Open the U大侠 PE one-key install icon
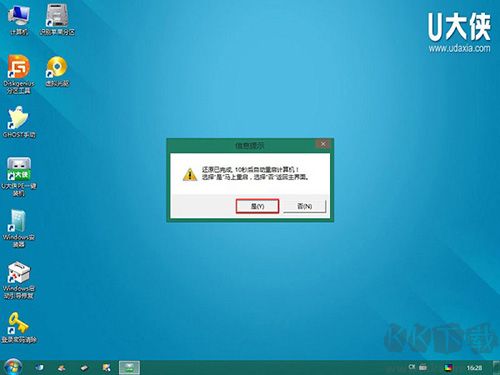Screen dimensions: 500x375 19,176
